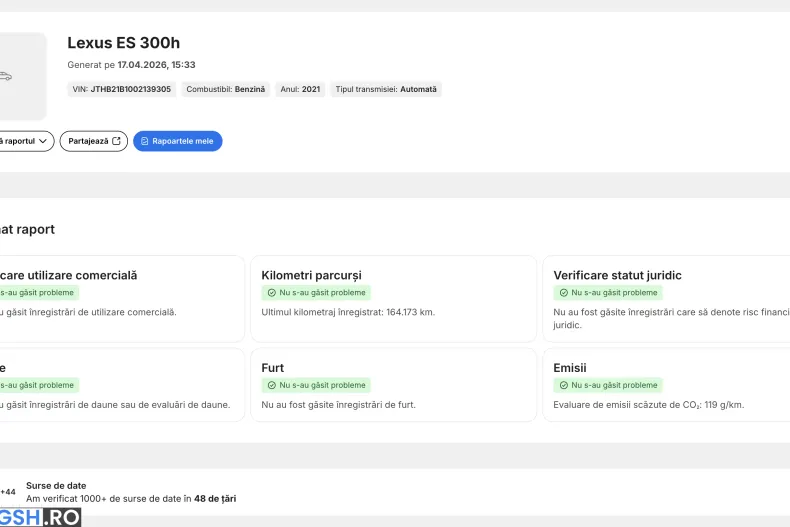Open the Kilometri parcurși card
This screenshot has width=790, height=527.
[x=390, y=299]
